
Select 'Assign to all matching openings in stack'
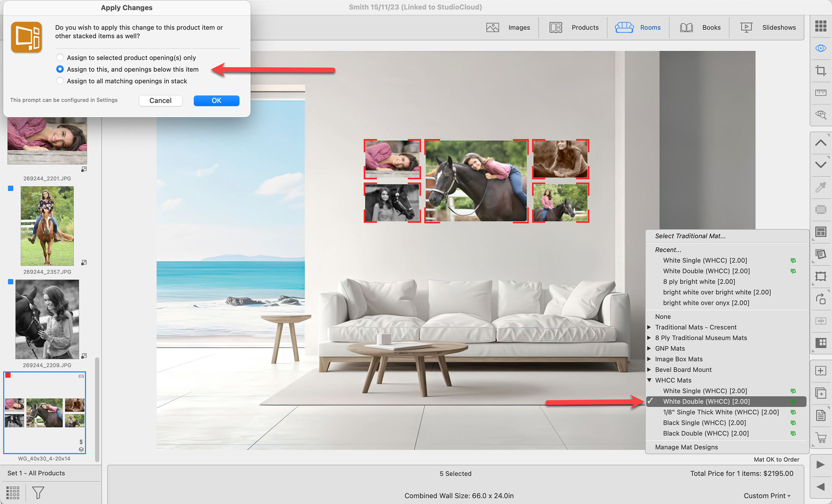[x=60, y=81]
